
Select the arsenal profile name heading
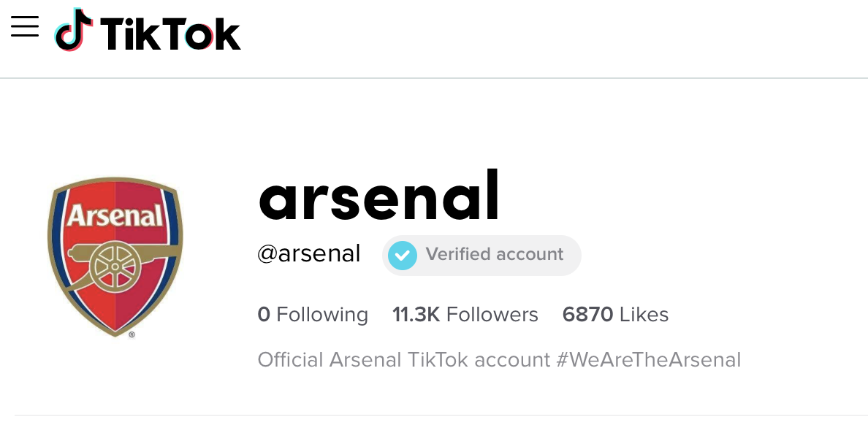pos(379,196)
